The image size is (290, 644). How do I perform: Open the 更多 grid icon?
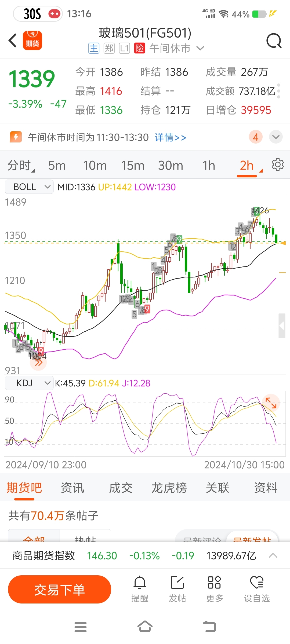(x=214, y=582)
